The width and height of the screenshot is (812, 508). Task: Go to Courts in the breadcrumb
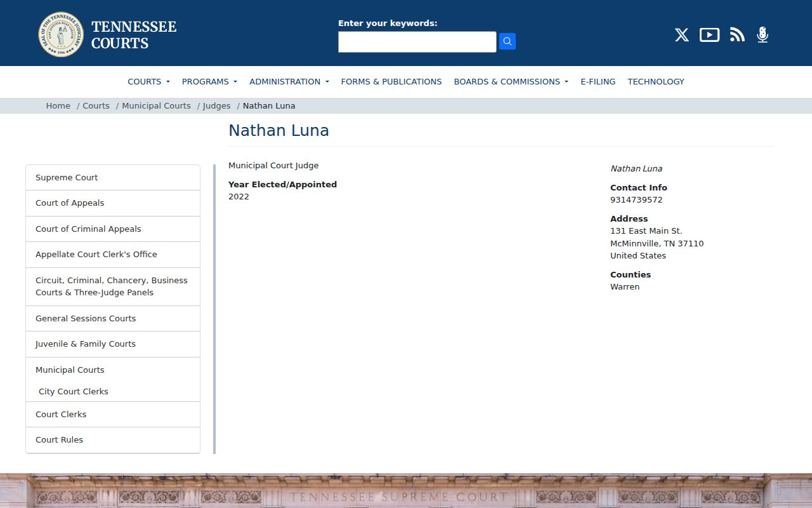pyautogui.click(x=96, y=106)
